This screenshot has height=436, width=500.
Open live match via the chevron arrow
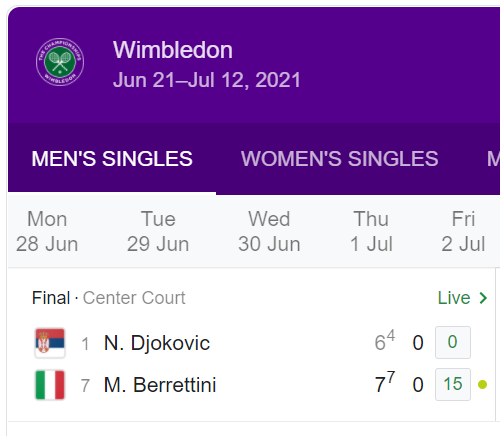click(483, 298)
